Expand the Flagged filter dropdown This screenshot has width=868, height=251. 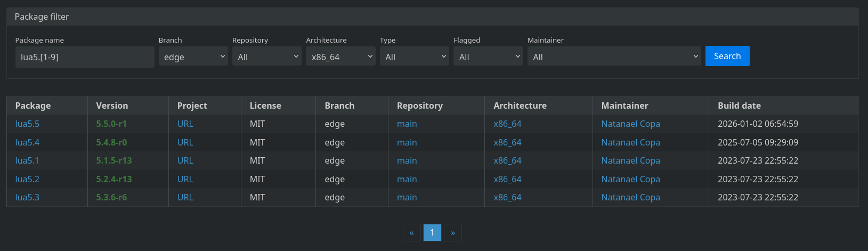coord(488,57)
